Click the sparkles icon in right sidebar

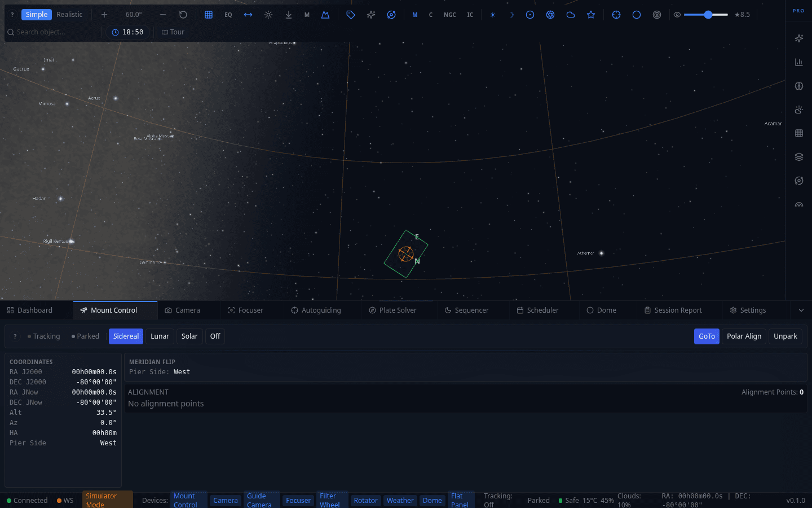799,38
